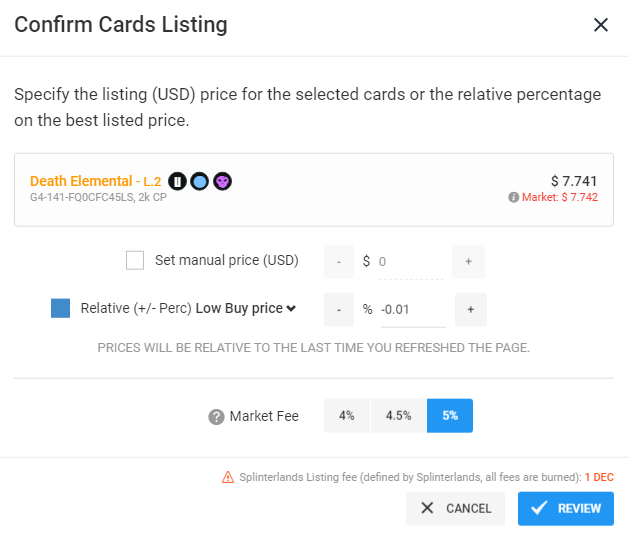The image size is (629, 534).
Task: Click the question mark icon next to Market Fee
Action: click(216, 416)
